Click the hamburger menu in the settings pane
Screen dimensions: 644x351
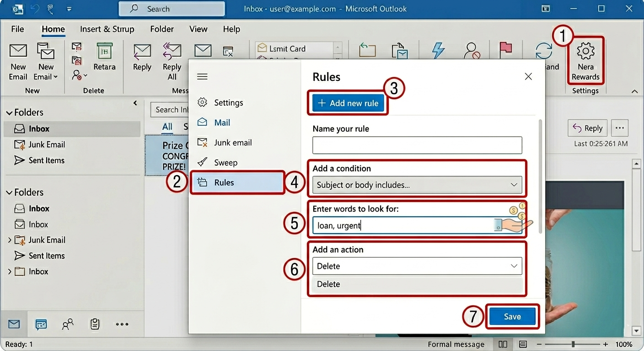point(202,76)
